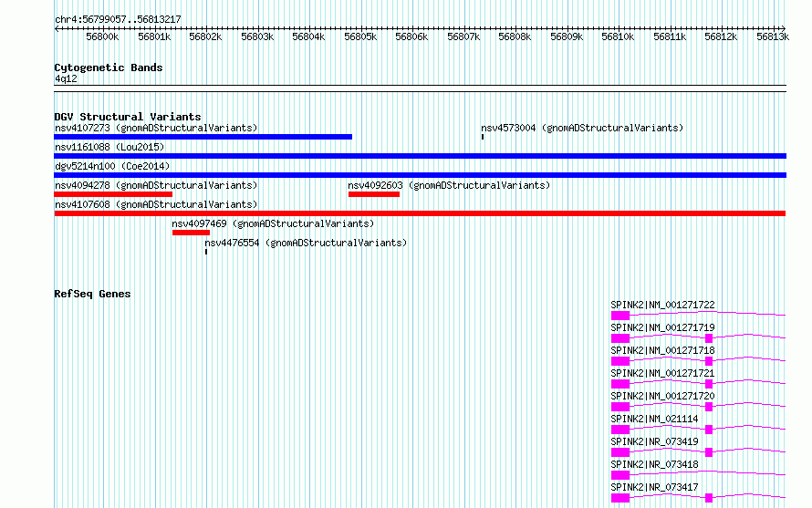The image size is (812, 508).
Task: Click the small second exon of SPINK2|NR_073417
Action: pos(709,498)
